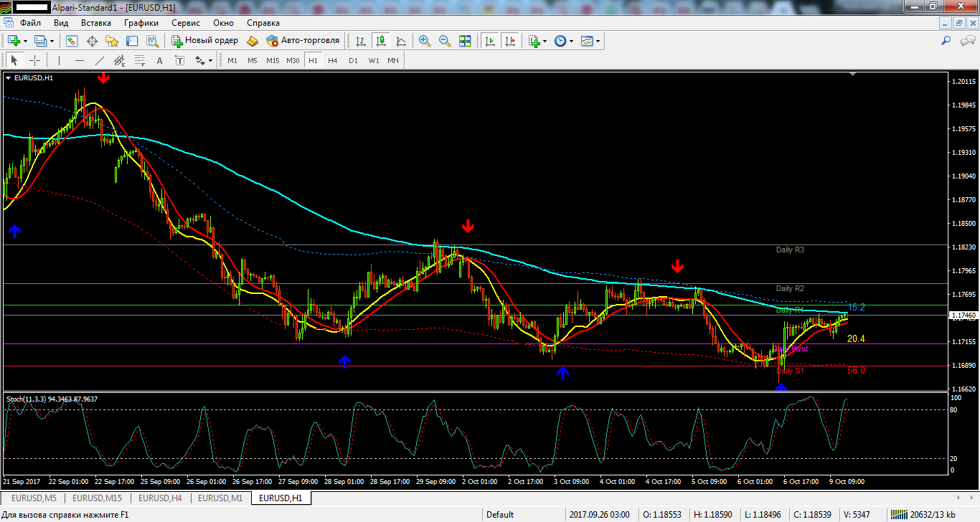Select the vertical line drawing tool
Image resolution: width=980 pixels, height=522 pixels.
coord(59,60)
